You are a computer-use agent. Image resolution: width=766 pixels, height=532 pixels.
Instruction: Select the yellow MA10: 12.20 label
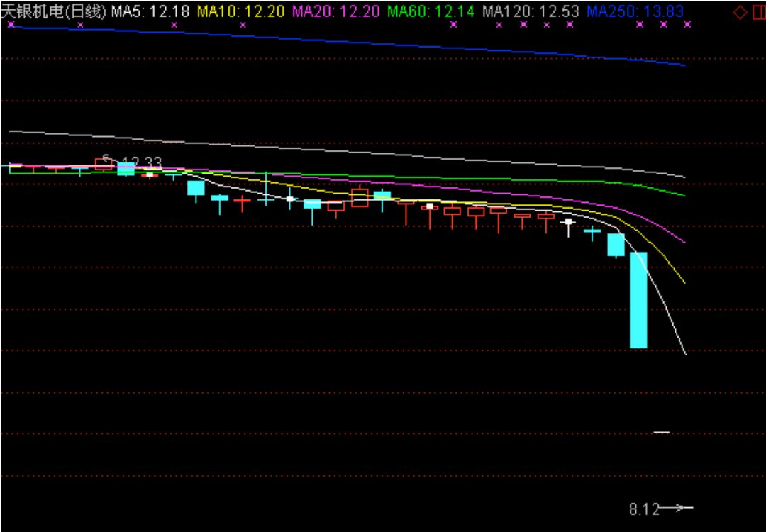click(x=240, y=11)
